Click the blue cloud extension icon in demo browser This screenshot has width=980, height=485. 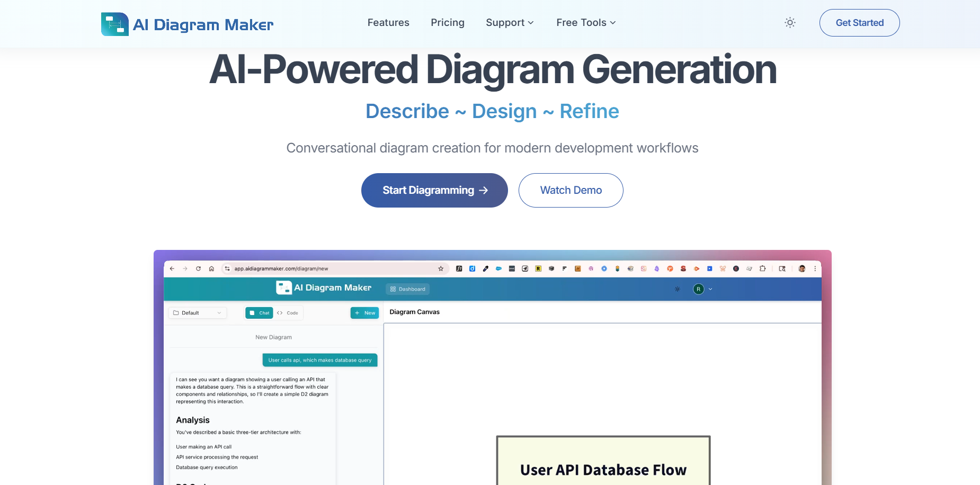click(x=498, y=268)
